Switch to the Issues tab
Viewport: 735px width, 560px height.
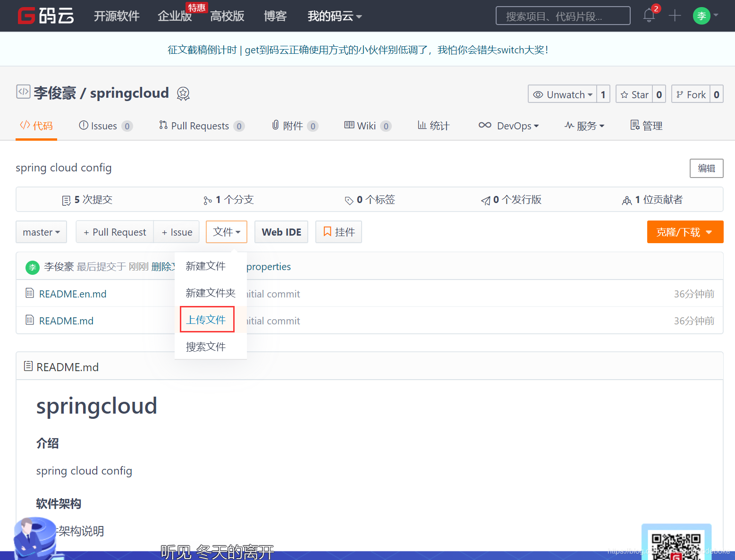[x=106, y=126]
